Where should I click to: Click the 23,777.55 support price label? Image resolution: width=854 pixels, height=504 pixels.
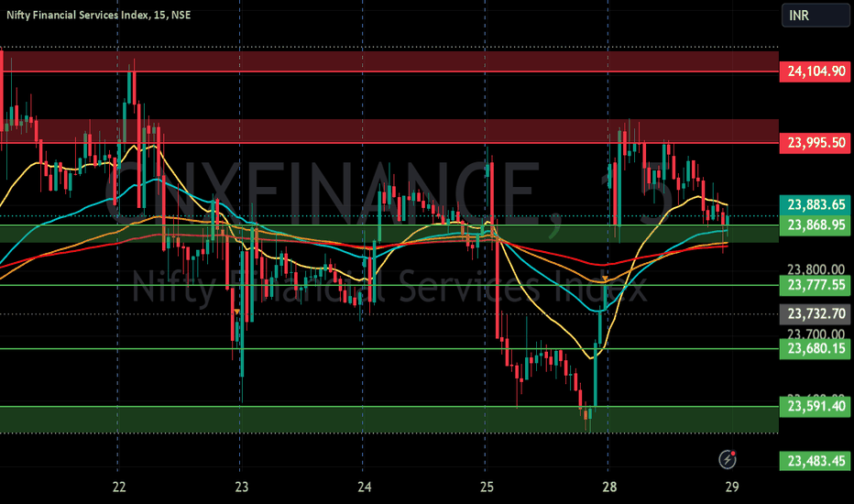point(815,285)
